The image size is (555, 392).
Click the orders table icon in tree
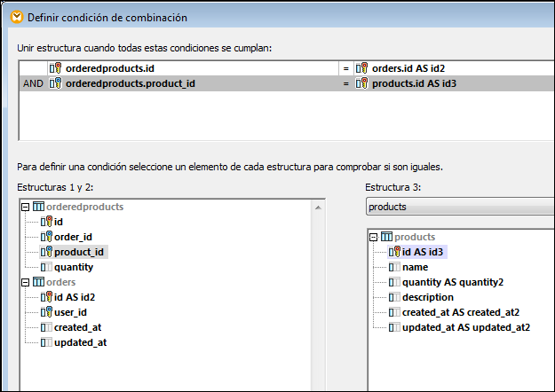[x=37, y=282]
